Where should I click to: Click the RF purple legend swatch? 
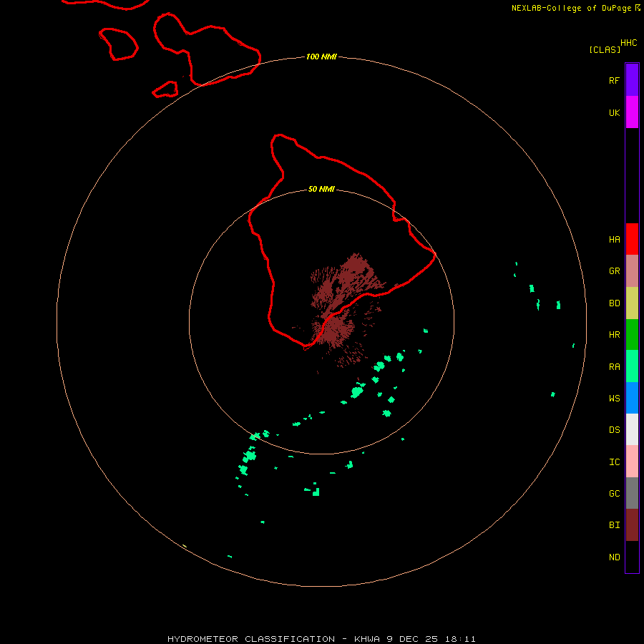tap(632, 80)
